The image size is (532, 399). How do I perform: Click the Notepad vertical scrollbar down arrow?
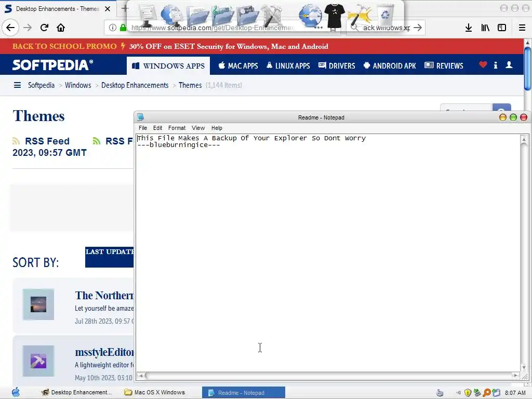(524, 367)
